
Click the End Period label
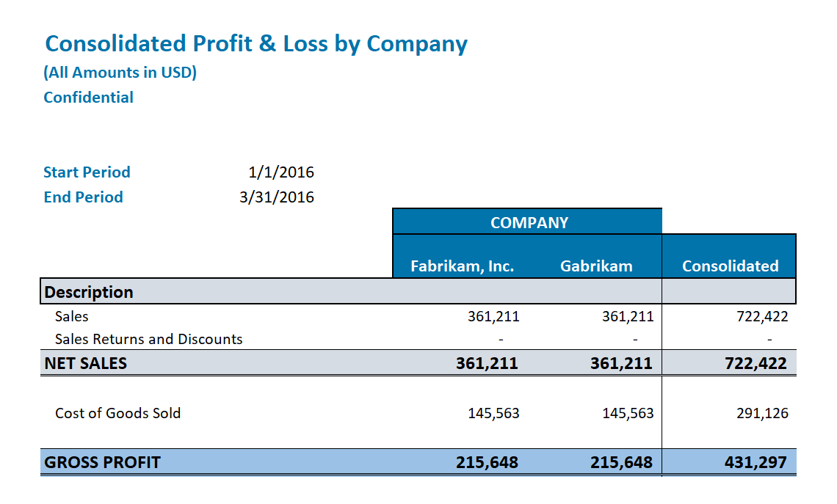[x=83, y=197]
